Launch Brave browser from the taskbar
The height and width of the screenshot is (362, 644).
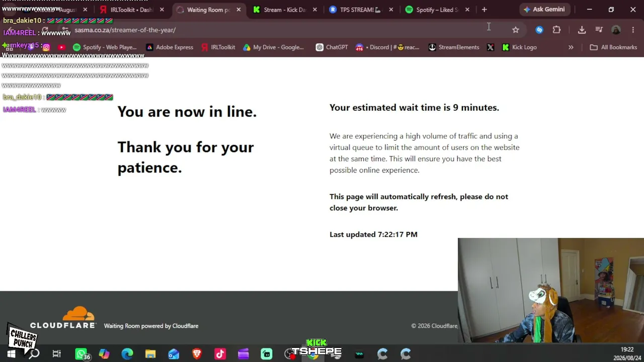pos(197,354)
